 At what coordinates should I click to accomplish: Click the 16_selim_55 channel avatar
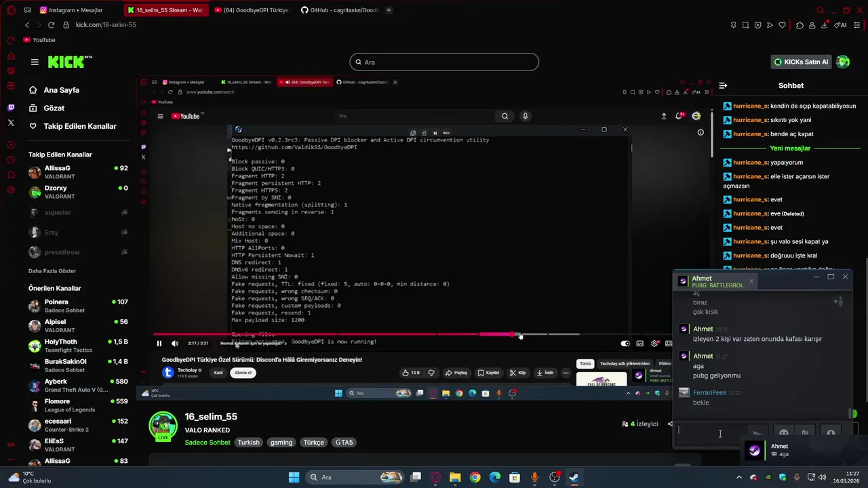point(163,426)
